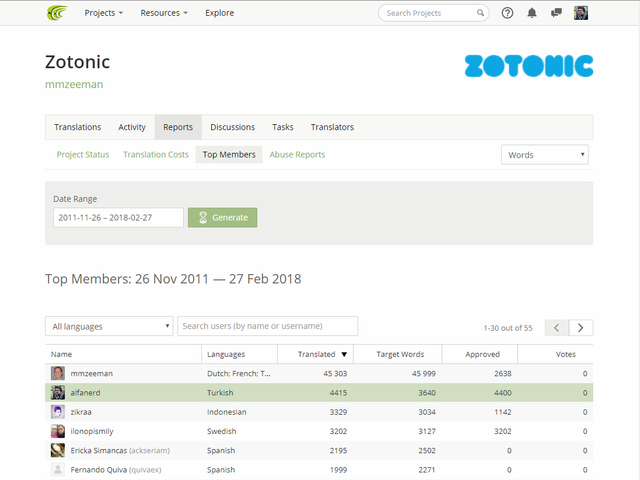Viewport: 640px width, 480px height.
Task: Sort by the Target Words column
Action: coord(400,354)
